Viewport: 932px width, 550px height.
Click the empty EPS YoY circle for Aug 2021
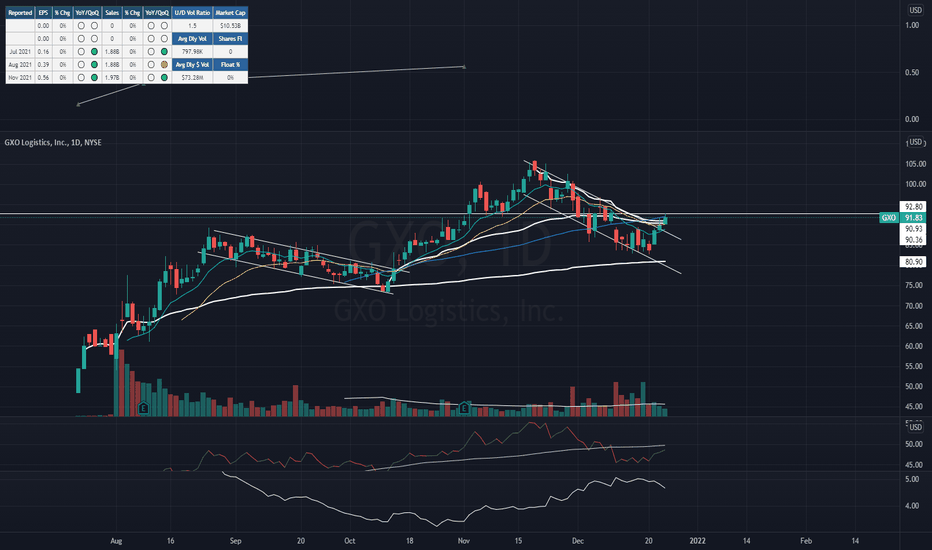pyautogui.click(x=81, y=64)
